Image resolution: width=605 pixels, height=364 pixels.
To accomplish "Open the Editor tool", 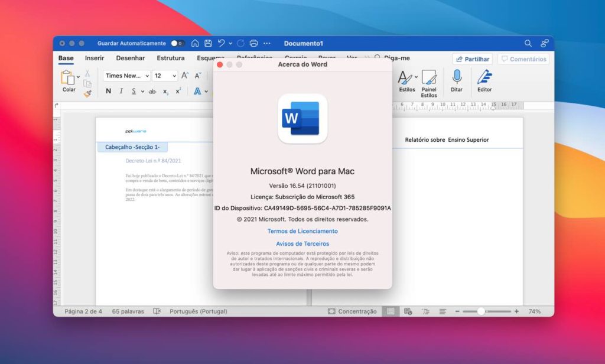I will click(x=484, y=81).
